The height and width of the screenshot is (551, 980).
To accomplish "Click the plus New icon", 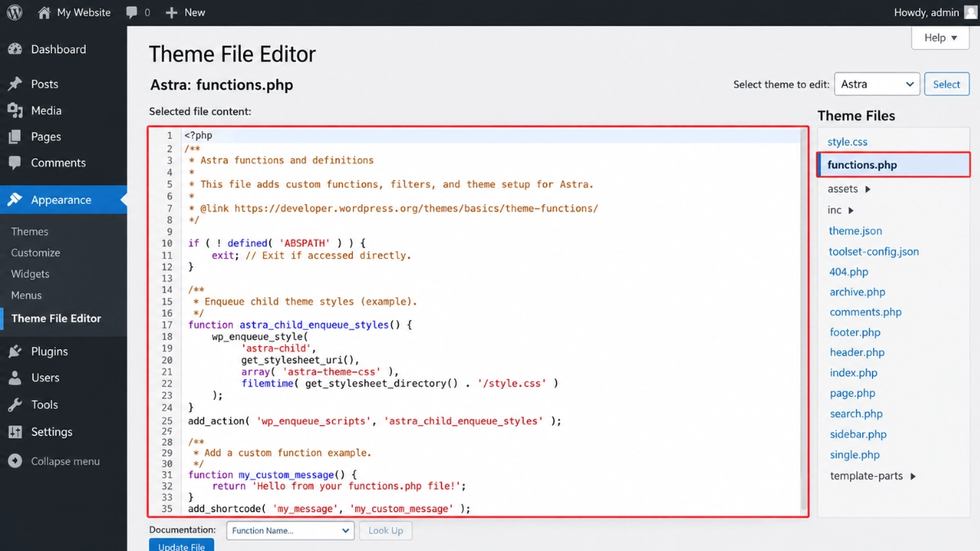I will 171,13.
